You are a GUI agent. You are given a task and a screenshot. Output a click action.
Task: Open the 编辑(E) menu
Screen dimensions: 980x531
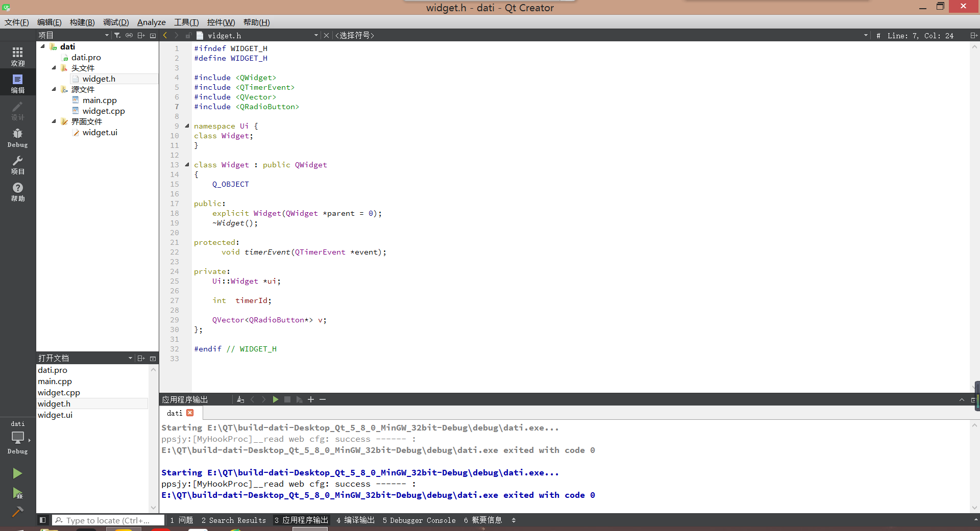49,22
